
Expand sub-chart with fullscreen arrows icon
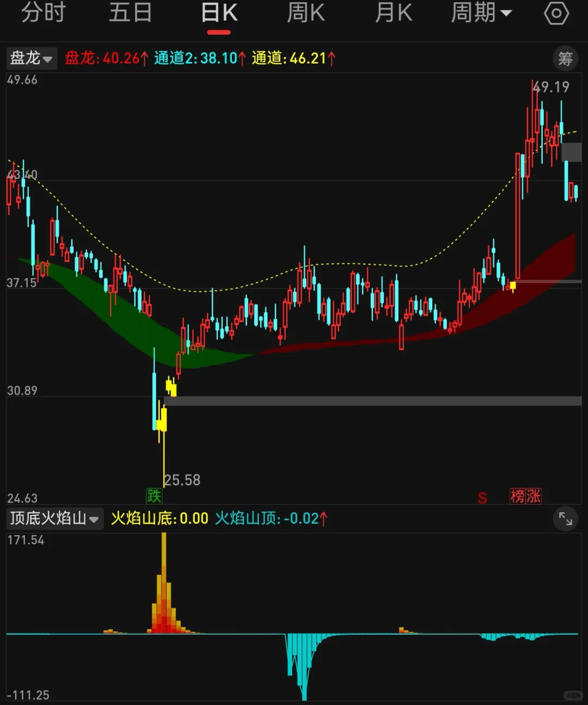coord(566,519)
